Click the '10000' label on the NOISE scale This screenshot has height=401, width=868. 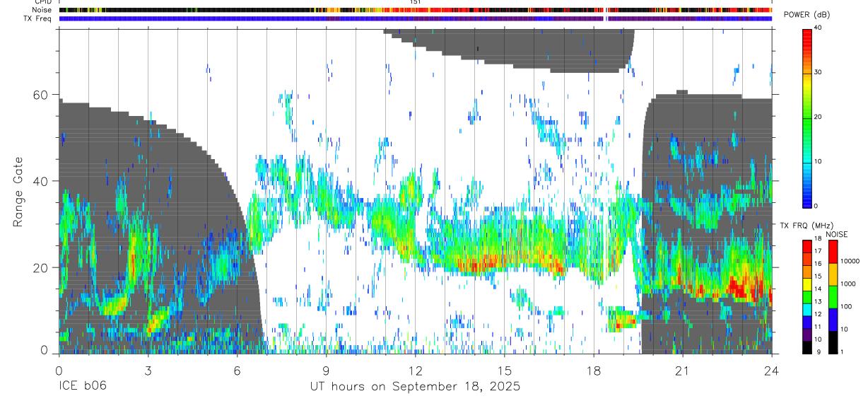point(849,261)
